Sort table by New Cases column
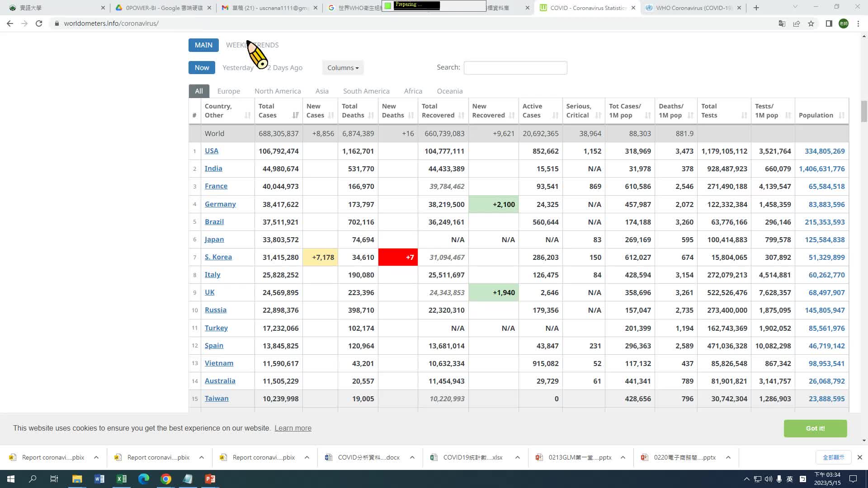Image resolution: width=868 pixels, height=488 pixels. [x=320, y=111]
